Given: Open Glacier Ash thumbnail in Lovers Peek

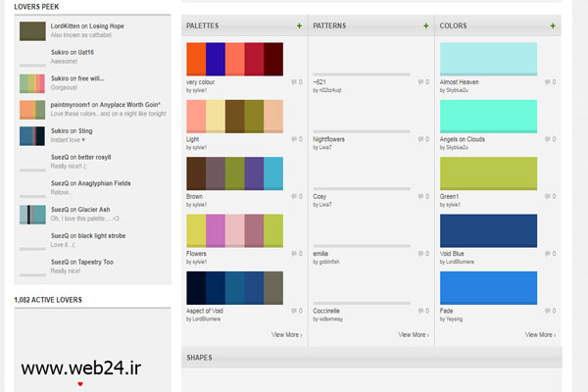Looking at the screenshot, I should tap(32, 215).
